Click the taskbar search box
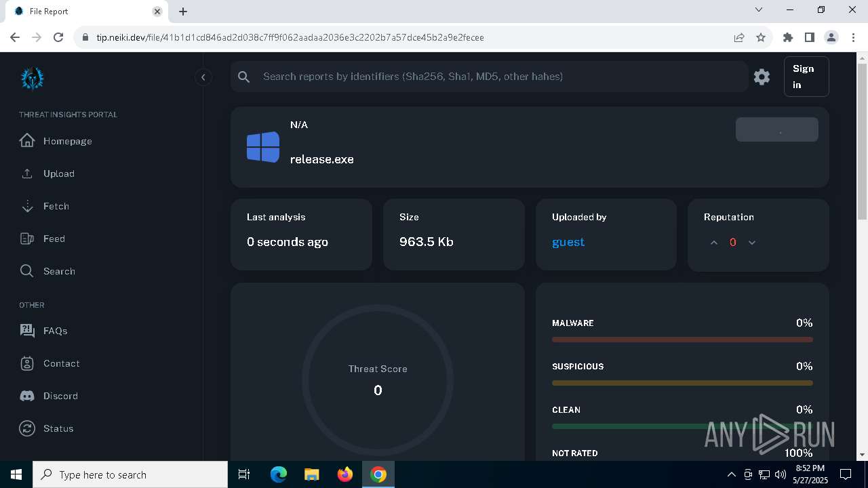This screenshot has width=868, height=488. (130, 474)
